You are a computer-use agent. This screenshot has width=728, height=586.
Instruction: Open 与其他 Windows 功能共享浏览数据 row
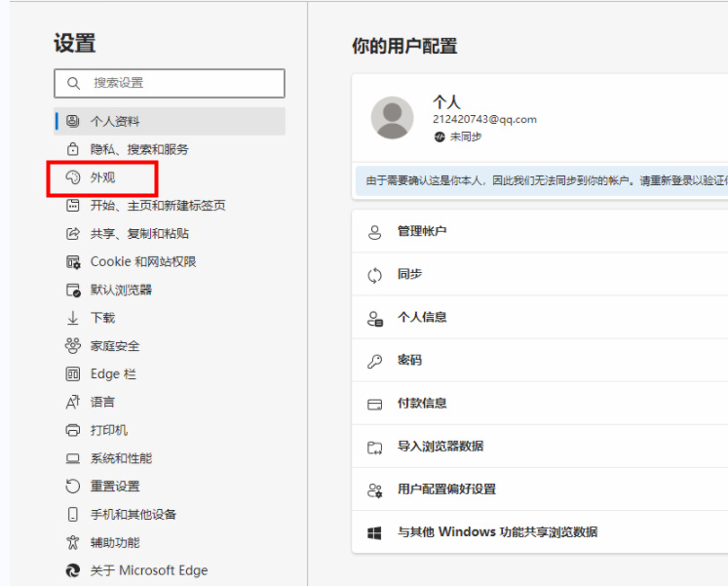coord(540,532)
